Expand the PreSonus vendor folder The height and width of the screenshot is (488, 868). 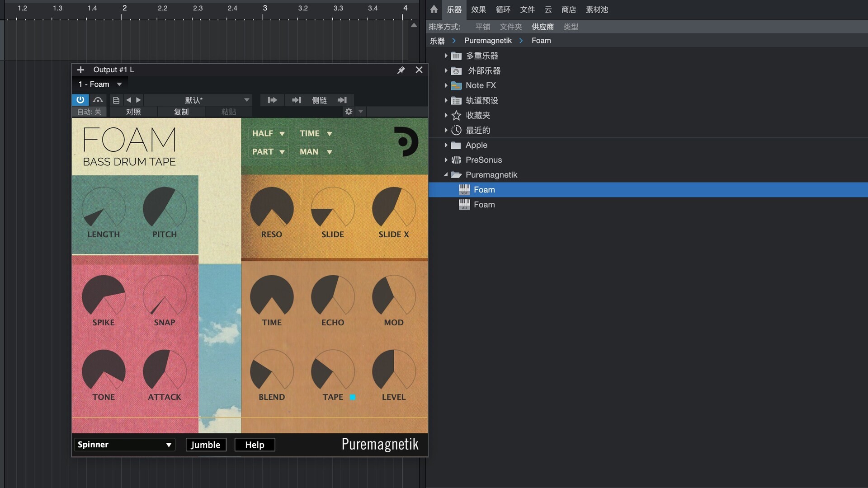pos(446,160)
